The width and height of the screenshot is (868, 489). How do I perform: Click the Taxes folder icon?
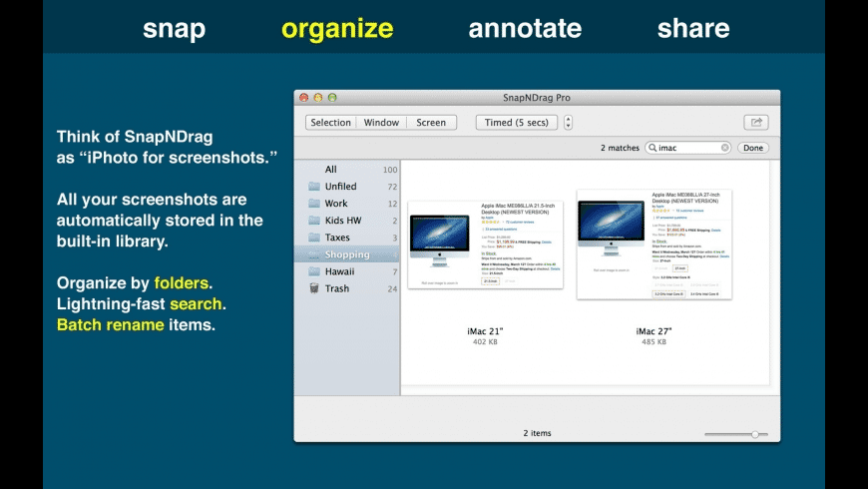(314, 238)
